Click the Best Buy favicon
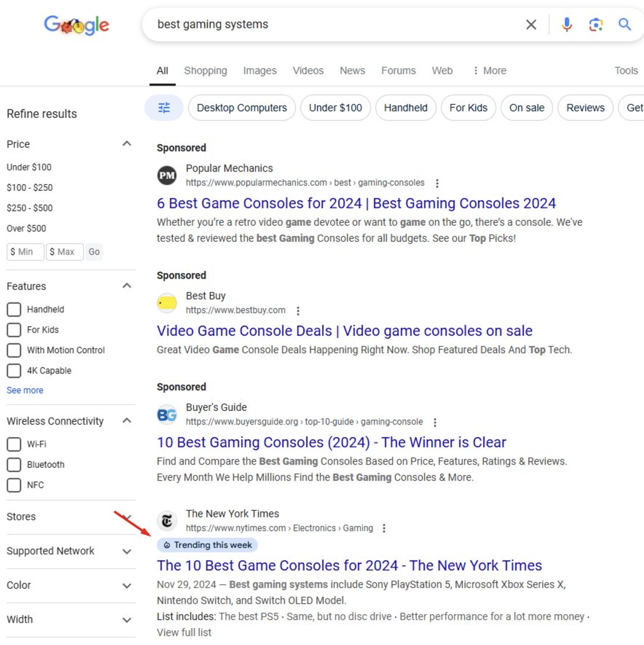This screenshot has height=645, width=644. coord(167,303)
